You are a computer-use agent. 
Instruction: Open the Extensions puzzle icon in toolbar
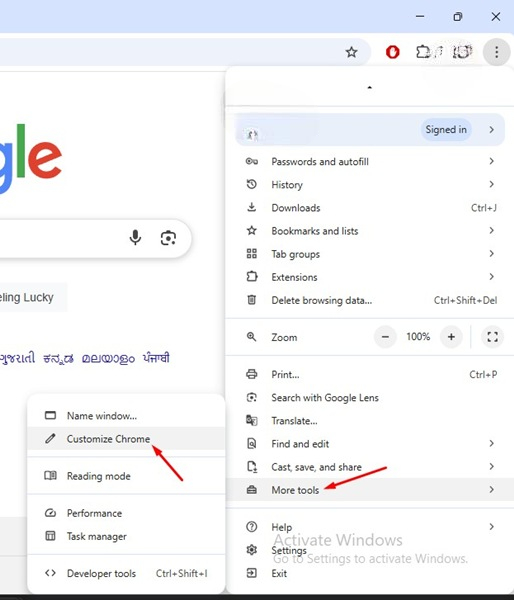click(x=423, y=52)
